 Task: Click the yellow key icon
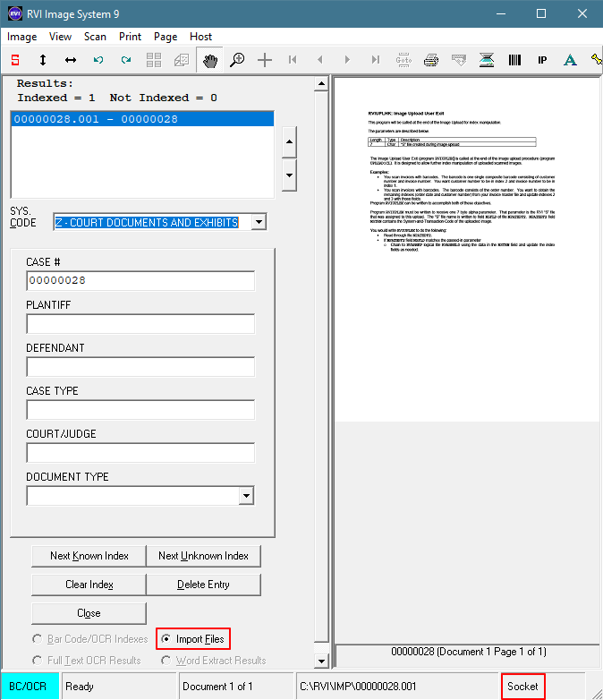point(597,60)
